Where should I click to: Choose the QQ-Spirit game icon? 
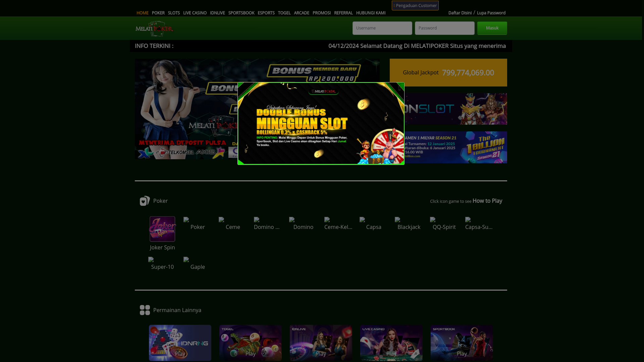(433, 220)
